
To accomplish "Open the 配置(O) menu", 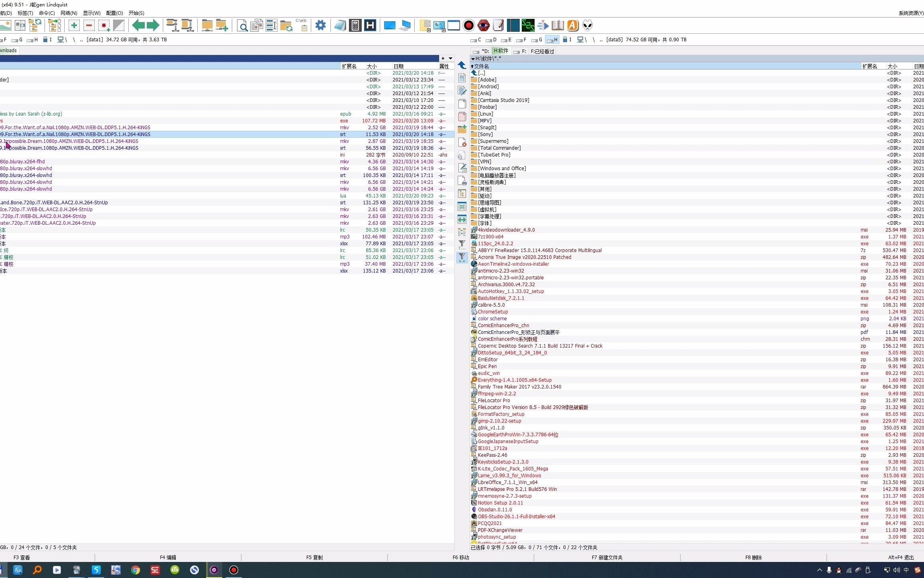I will (114, 13).
